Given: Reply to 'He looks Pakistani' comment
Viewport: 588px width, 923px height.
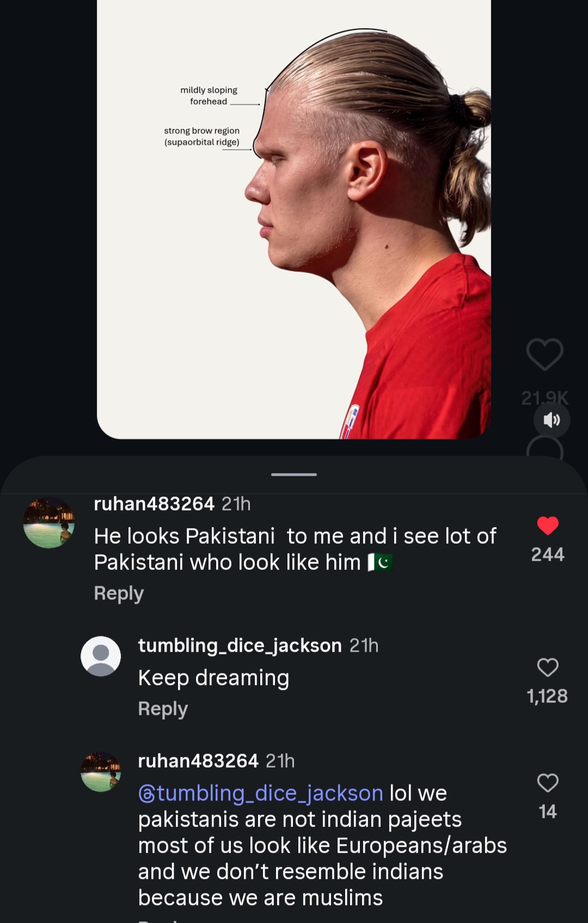Looking at the screenshot, I should (119, 593).
